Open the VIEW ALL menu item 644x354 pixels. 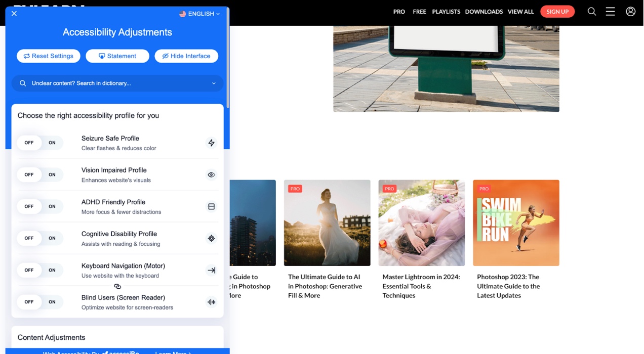(520, 12)
